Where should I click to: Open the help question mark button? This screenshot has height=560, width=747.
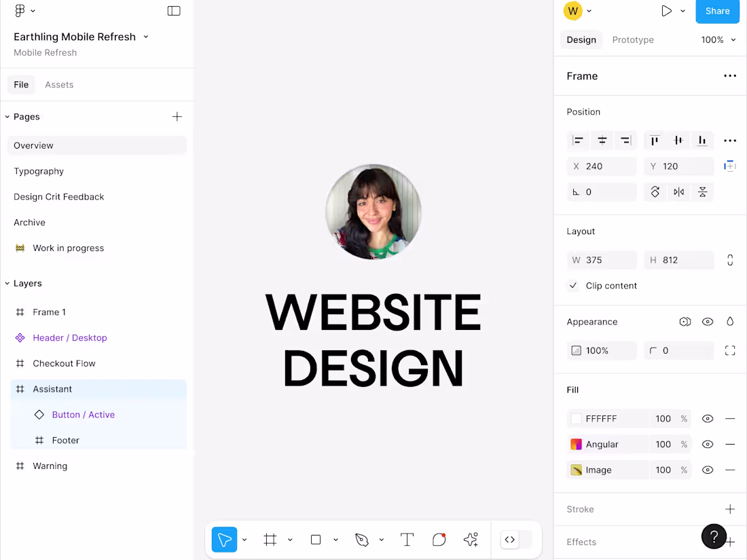coord(714,537)
